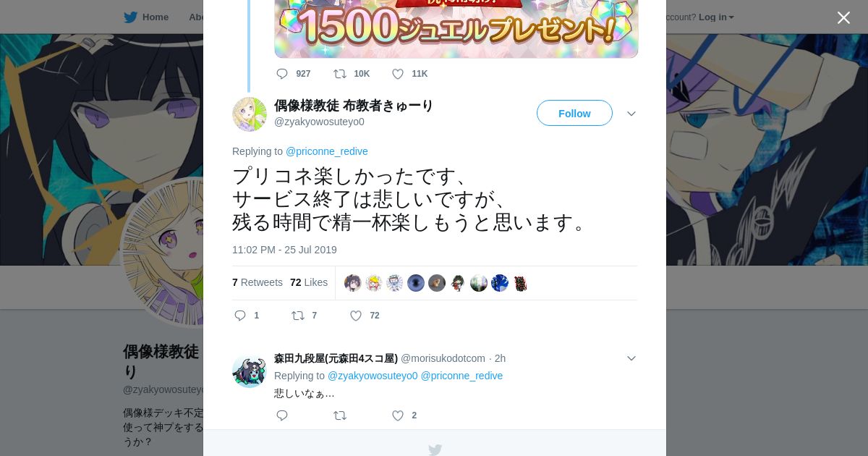Image resolution: width=868 pixels, height=456 pixels.
Task: Expand the chevron menu next to Follow button
Action: point(631,114)
